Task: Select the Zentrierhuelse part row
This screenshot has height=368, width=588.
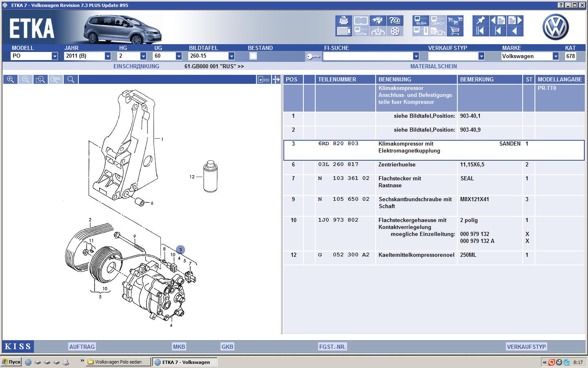Action: [x=396, y=165]
